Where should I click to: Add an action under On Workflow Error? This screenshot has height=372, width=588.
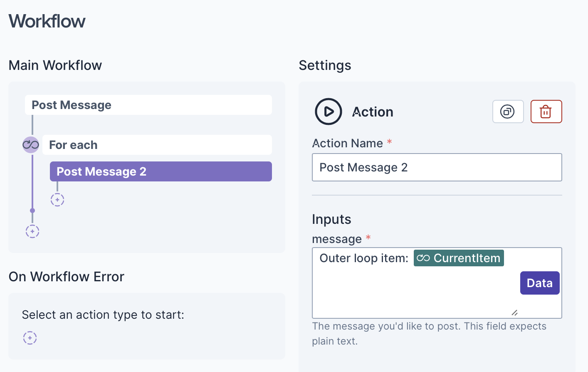(x=30, y=338)
